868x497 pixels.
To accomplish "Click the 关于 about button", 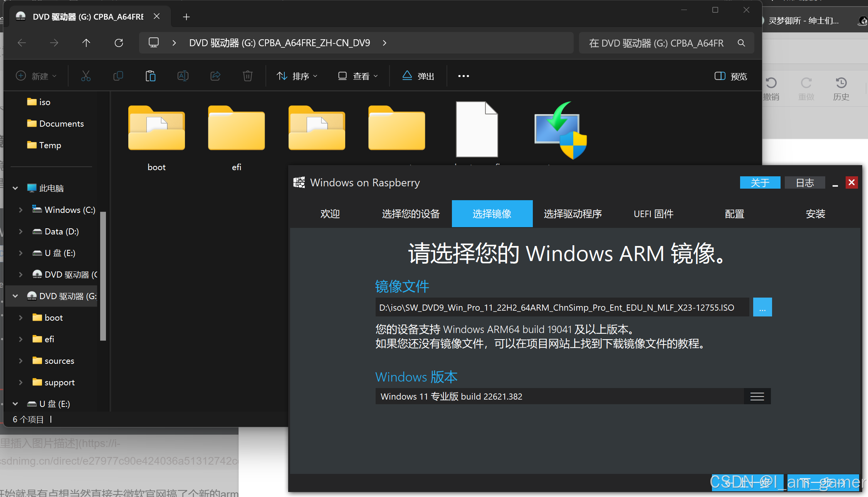I will coord(760,182).
